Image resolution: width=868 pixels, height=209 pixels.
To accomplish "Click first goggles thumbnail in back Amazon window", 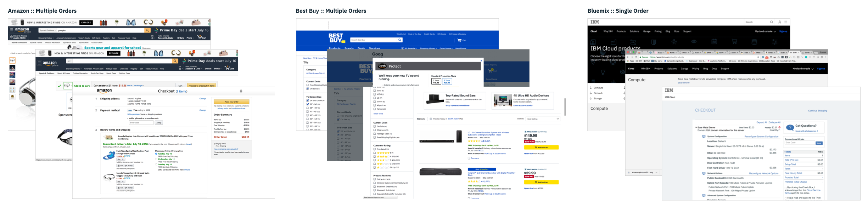I will pos(12,60).
